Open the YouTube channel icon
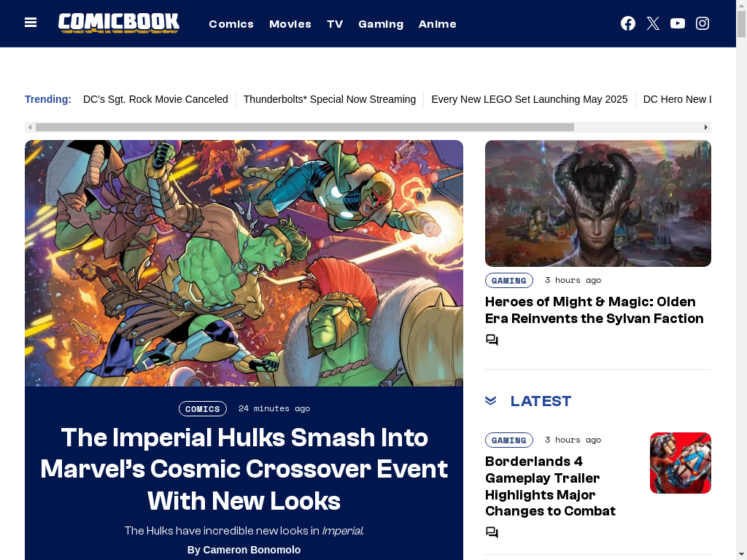 point(678,23)
